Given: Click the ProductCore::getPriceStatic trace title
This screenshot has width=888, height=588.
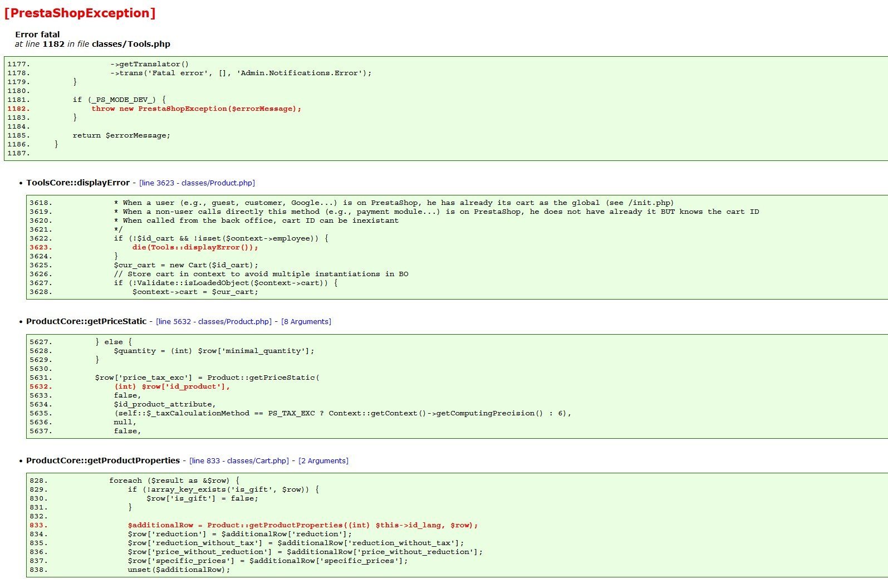Looking at the screenshot, I should (86, 321).
